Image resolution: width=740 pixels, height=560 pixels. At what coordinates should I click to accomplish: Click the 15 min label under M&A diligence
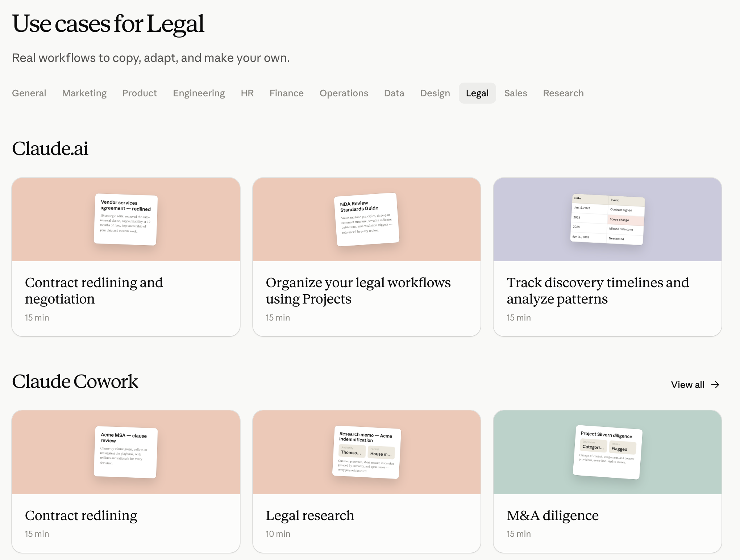(519, 534)
